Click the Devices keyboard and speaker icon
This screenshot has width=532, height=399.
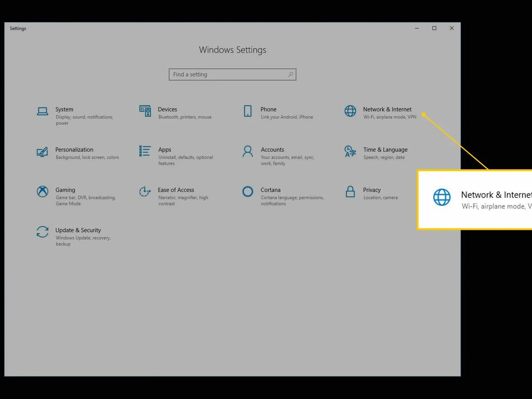point(145,111)
